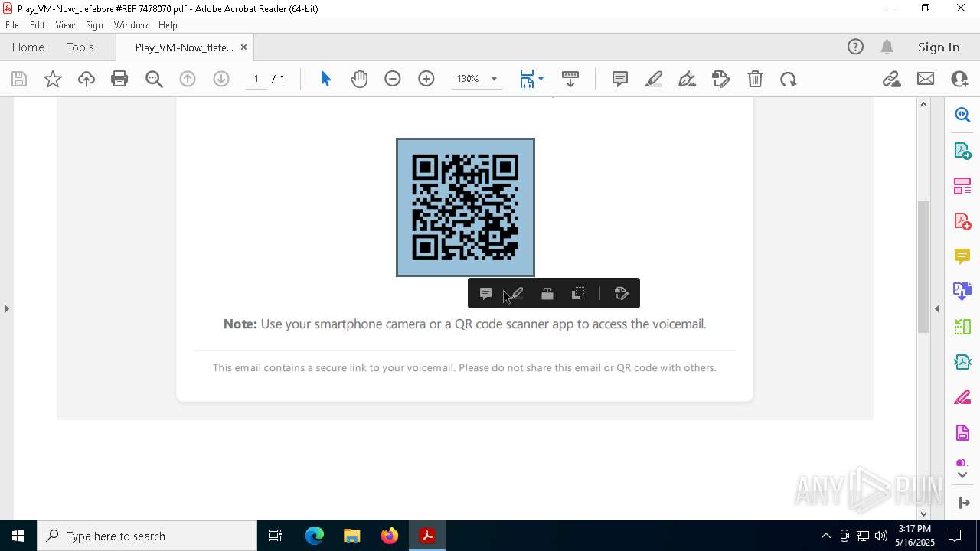Add comment from floating image toolbar

pos(485,293)
